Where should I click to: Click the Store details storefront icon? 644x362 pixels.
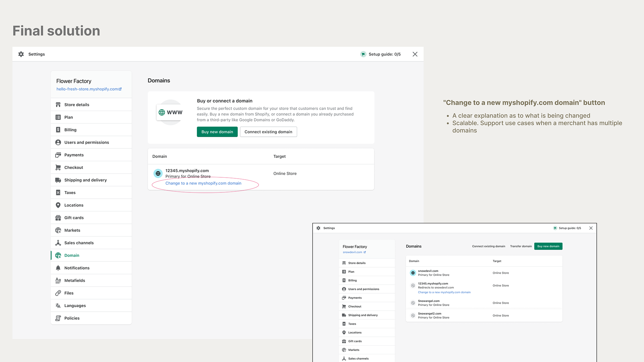pos(58,105)
